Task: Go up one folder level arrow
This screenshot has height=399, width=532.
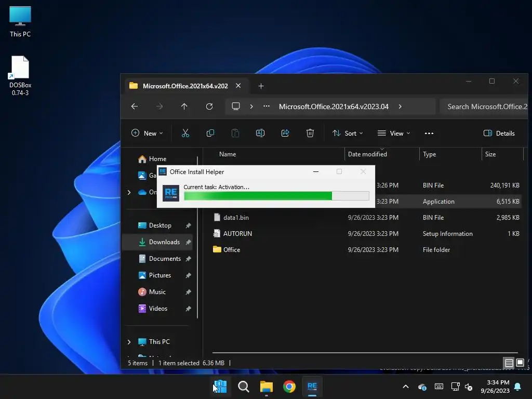Action: click(x=184, y=107)
